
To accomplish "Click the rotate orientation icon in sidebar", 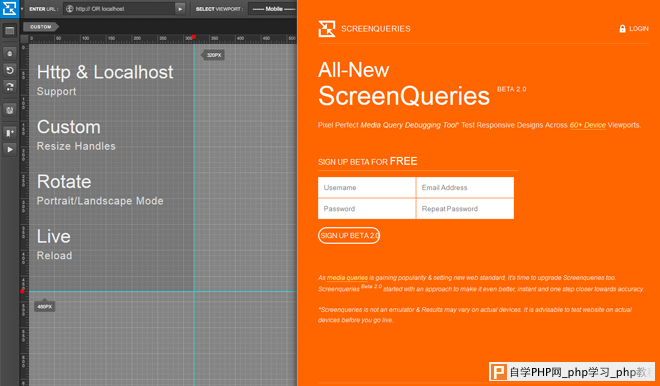I will point(10,87).
